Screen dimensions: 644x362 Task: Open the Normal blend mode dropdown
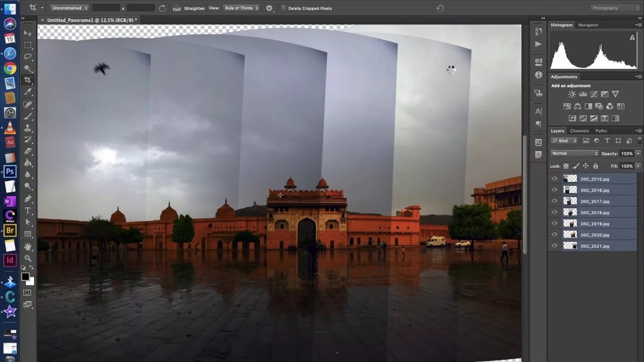[x=574, y=153]
